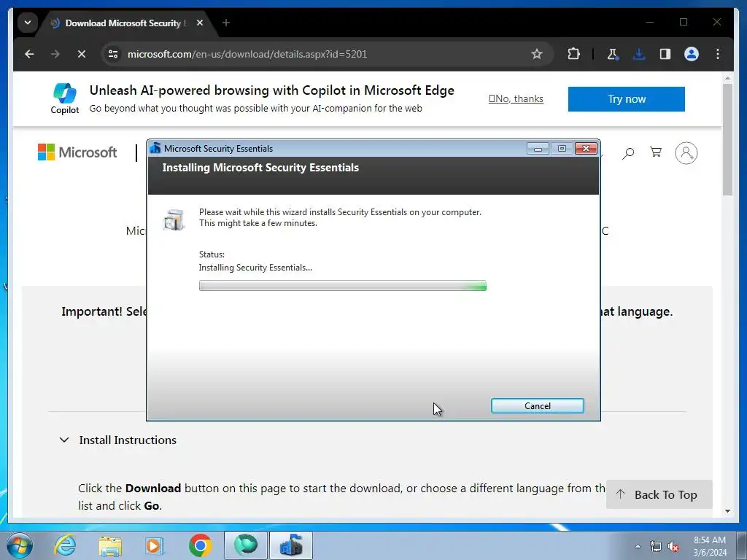The image size is (747, 560).
Task: Search the Microsoft site magnifier icon
Action: pyautogui.click(x=628, y=153)
